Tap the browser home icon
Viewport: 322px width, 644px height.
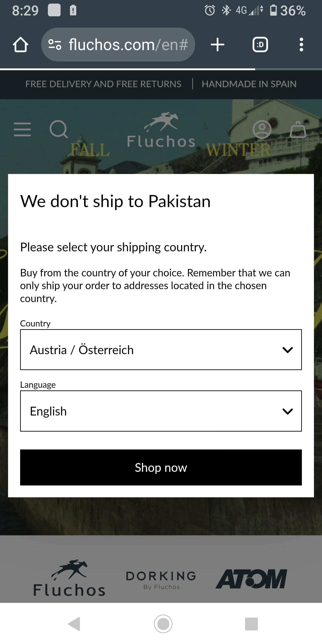[21, 45]
